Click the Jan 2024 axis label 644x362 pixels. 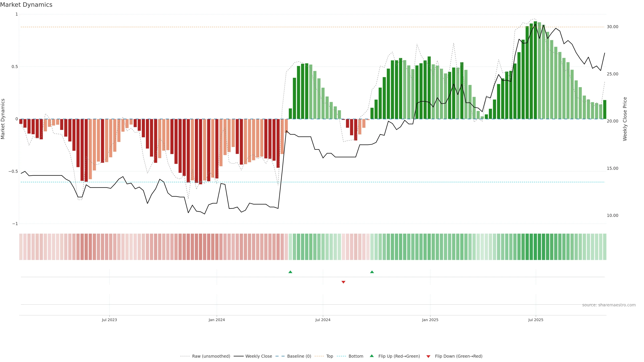point(217,320)
